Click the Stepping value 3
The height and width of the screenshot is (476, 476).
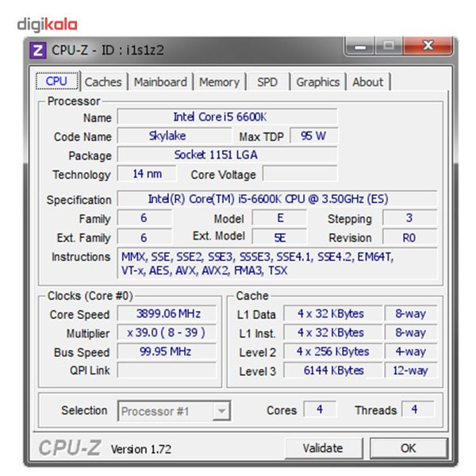click(x=410, y=218)
